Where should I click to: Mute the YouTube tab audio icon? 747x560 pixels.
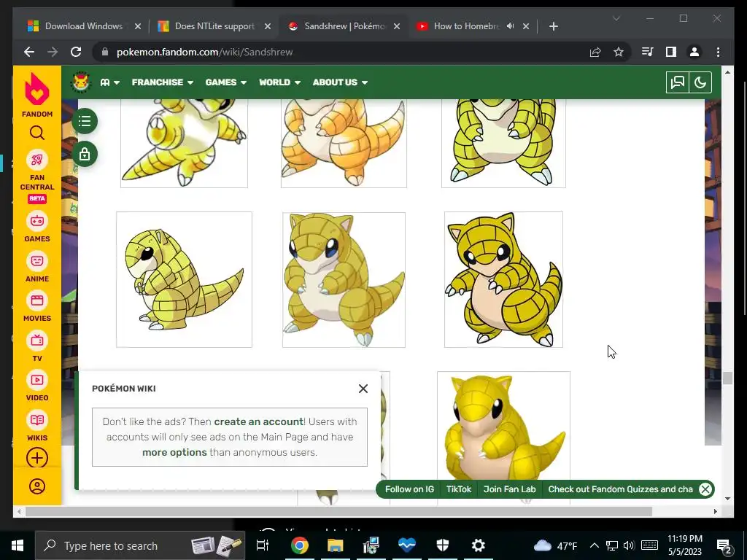click(510, 26)
